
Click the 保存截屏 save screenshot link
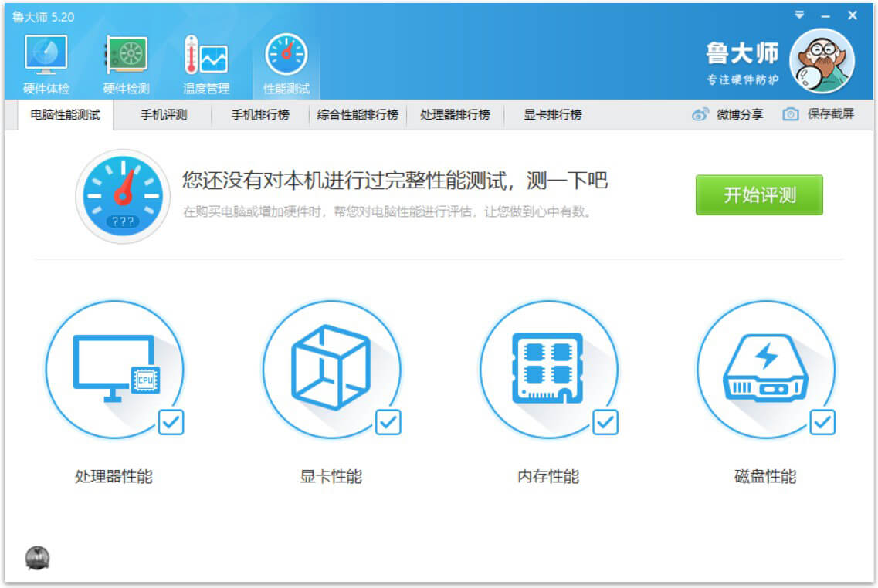pos(830,114)
